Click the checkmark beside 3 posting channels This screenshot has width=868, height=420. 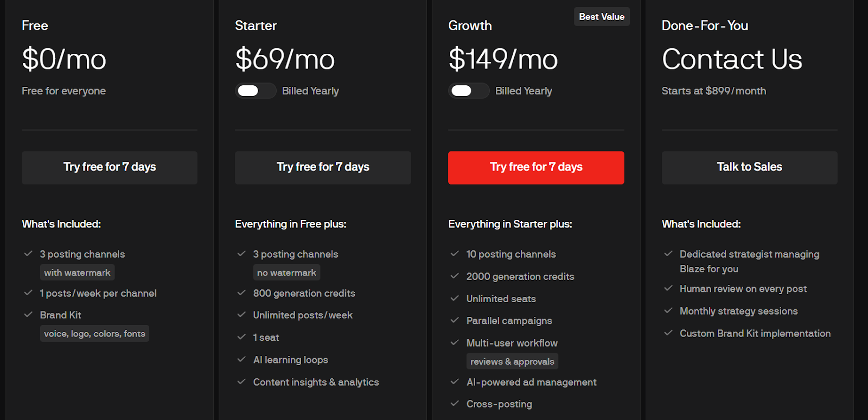[x=28, y=253]
